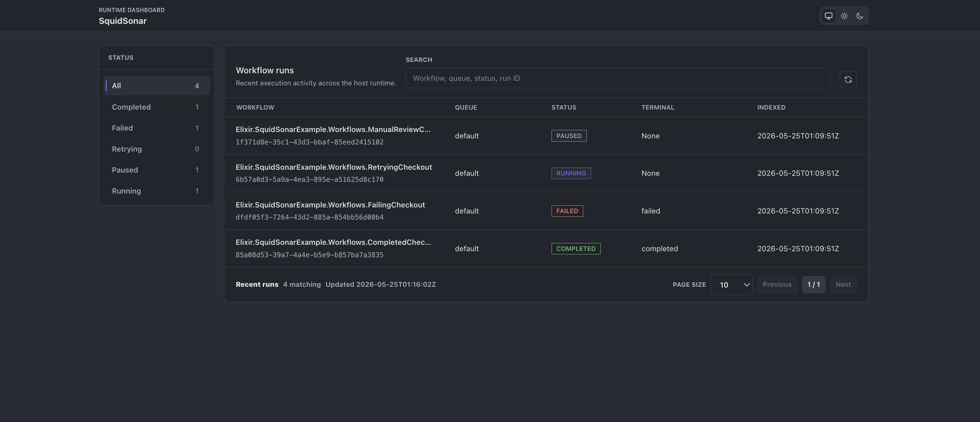This screenshot has height=422, width=980.
Task: Click the queue 'default' in ManualReviewC... row
Action: pyautogui.click(x=467, y=136)
